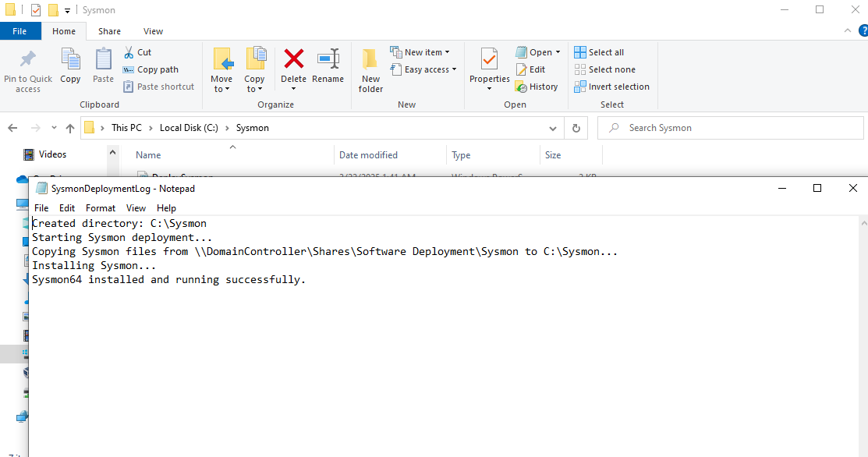
Task: Click the Paste clipboard icon
Action: [103, 60]
